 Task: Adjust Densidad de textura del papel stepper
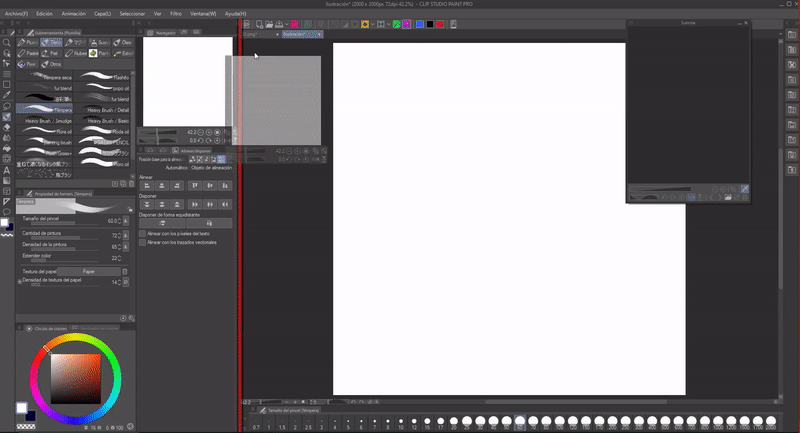click(119, 282)
